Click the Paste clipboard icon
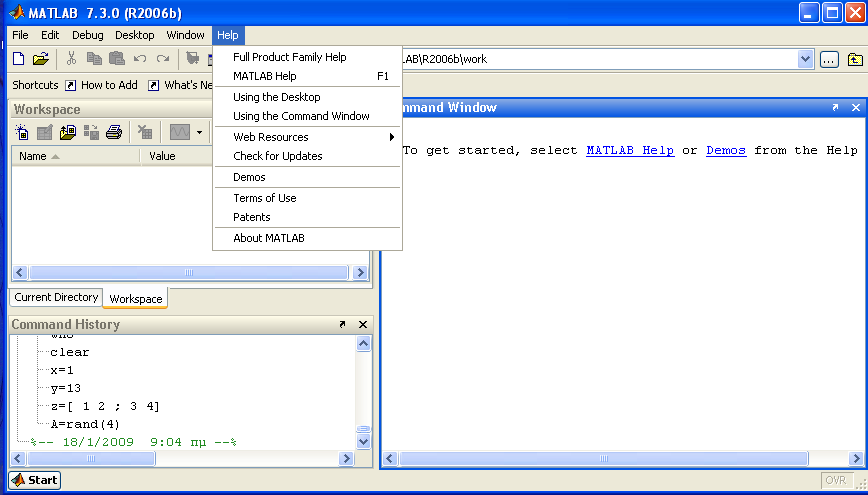The image size is (868, 495). pos(117,59)
